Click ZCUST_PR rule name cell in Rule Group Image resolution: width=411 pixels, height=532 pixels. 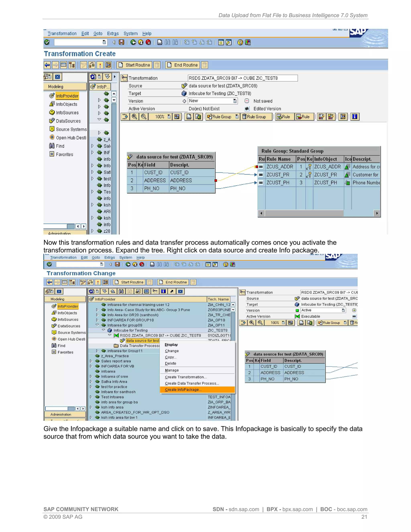(x=281, y=175)
